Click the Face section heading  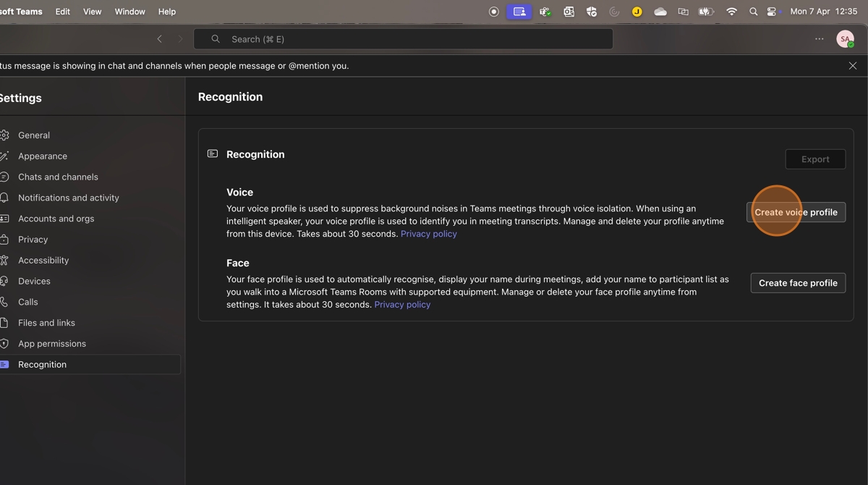coord(237,263)
